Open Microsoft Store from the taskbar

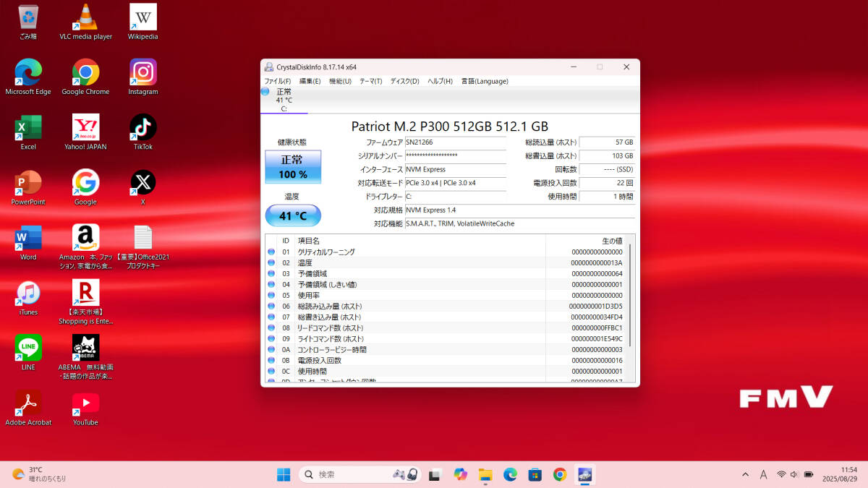click(535, 474)
